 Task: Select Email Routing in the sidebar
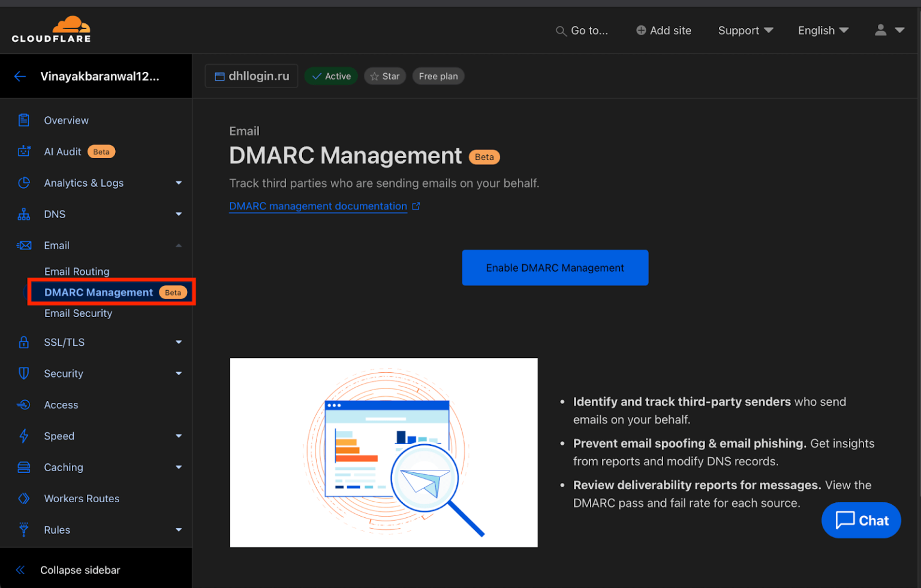[77, 271]
